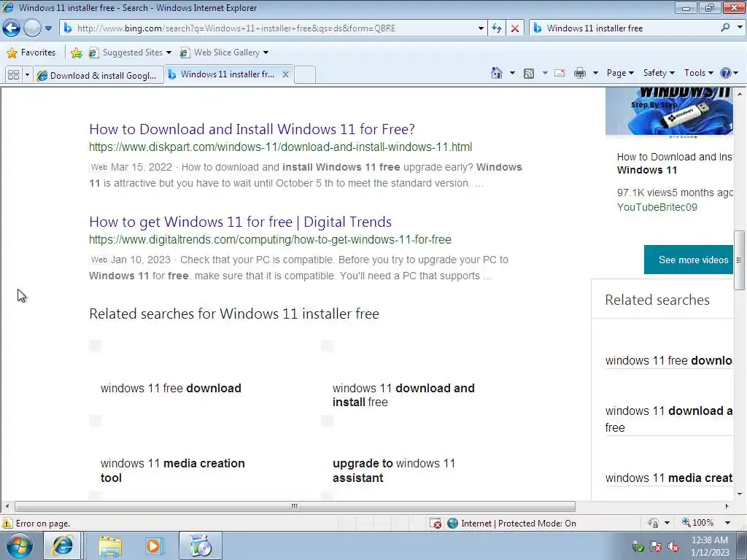Open Suggested Sites dropdown

[130, 52]
